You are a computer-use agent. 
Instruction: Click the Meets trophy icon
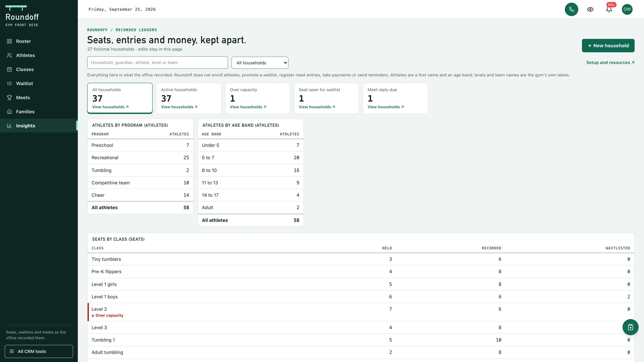tap(9, 97)
